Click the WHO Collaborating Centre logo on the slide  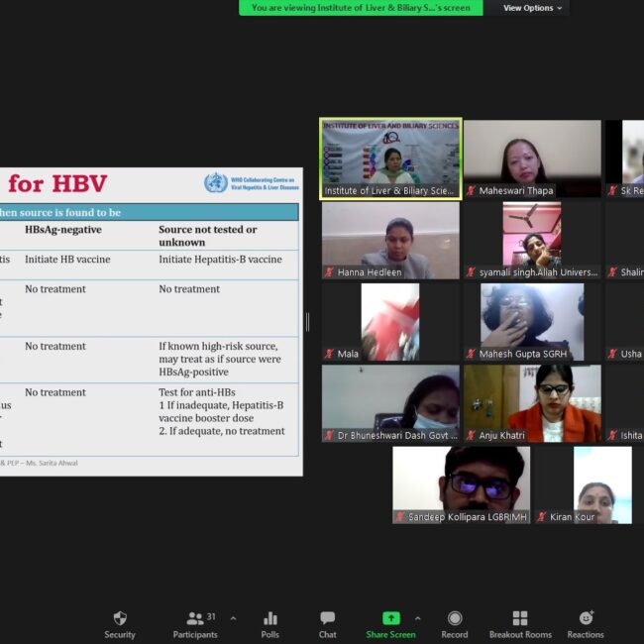coord(215,182)
